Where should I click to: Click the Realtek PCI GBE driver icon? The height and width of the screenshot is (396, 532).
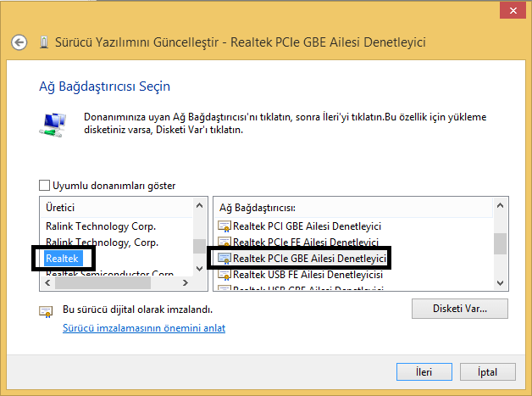tap(224, 226)
